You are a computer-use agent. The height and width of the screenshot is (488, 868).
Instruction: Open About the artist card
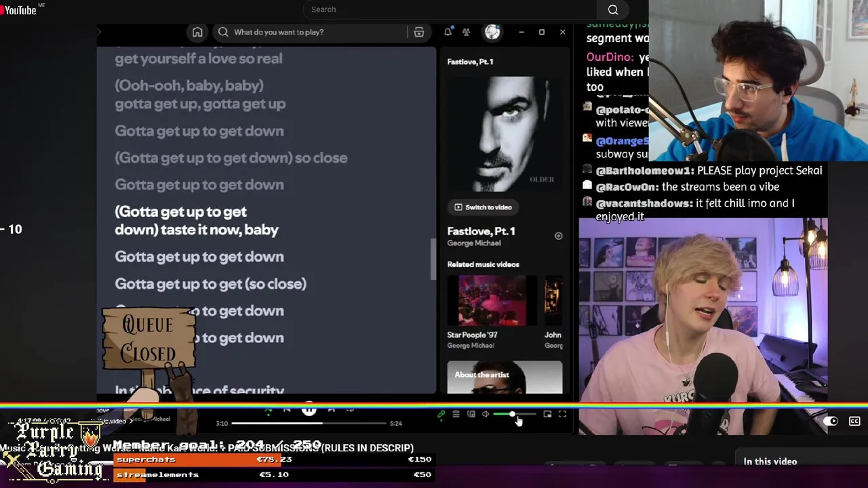505,378
